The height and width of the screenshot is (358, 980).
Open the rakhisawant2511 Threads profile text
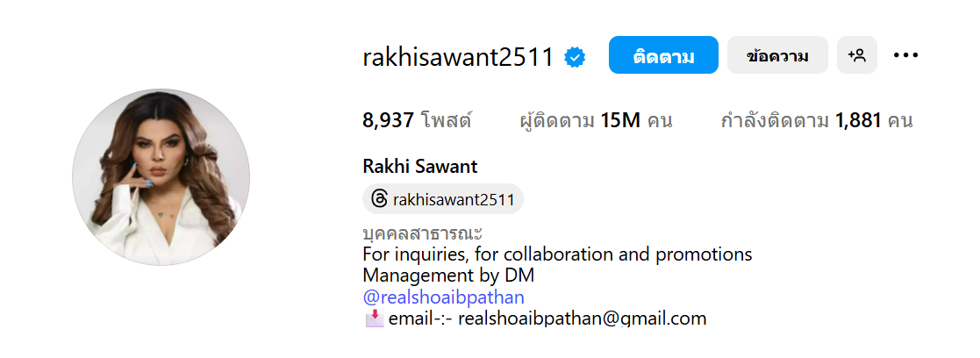[x=454, y=200]
